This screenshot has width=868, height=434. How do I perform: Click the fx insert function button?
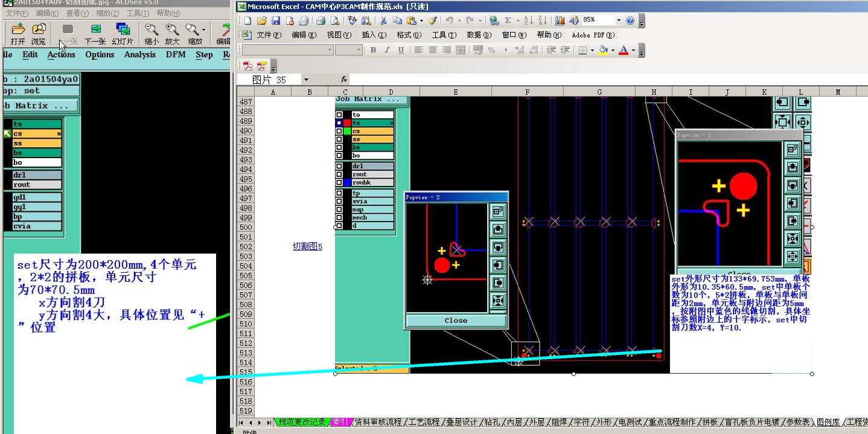343,80
